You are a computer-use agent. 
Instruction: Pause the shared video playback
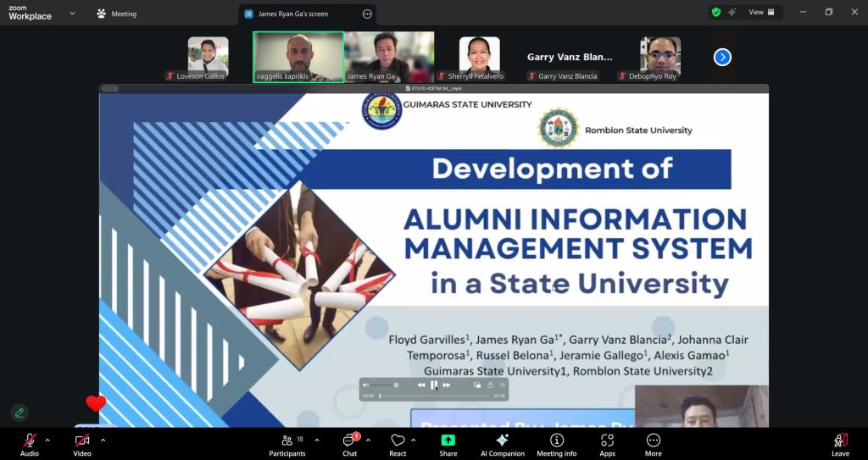[434, 385]
